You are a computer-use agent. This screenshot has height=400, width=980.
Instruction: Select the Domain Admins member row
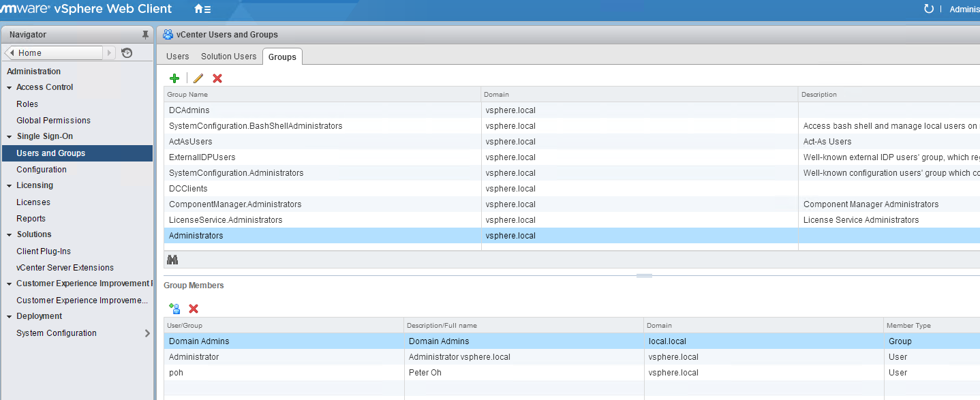(x=572, y=341)
